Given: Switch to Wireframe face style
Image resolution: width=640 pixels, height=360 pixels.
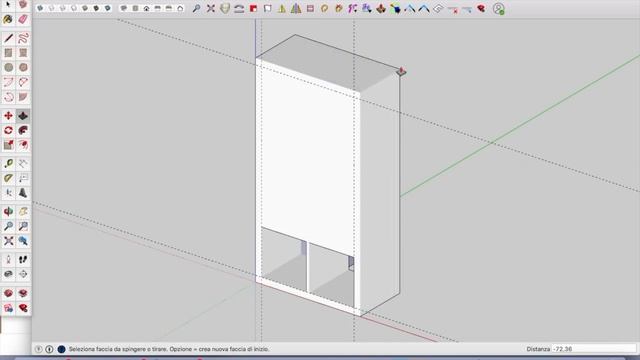Looking at the screenshot, I should 62,8.
